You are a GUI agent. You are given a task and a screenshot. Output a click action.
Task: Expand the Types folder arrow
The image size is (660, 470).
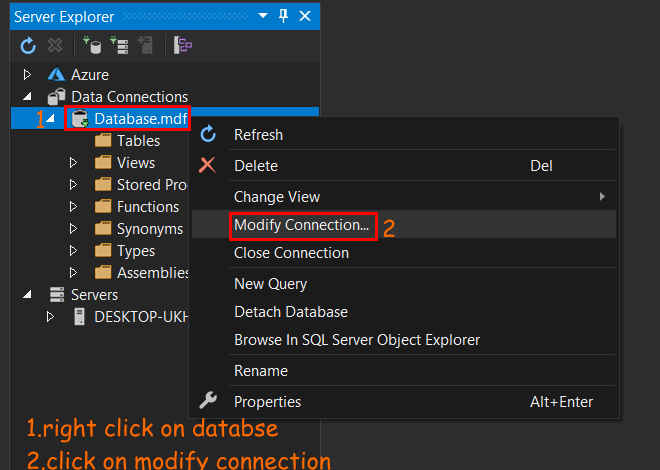click(x=73, y=250)
